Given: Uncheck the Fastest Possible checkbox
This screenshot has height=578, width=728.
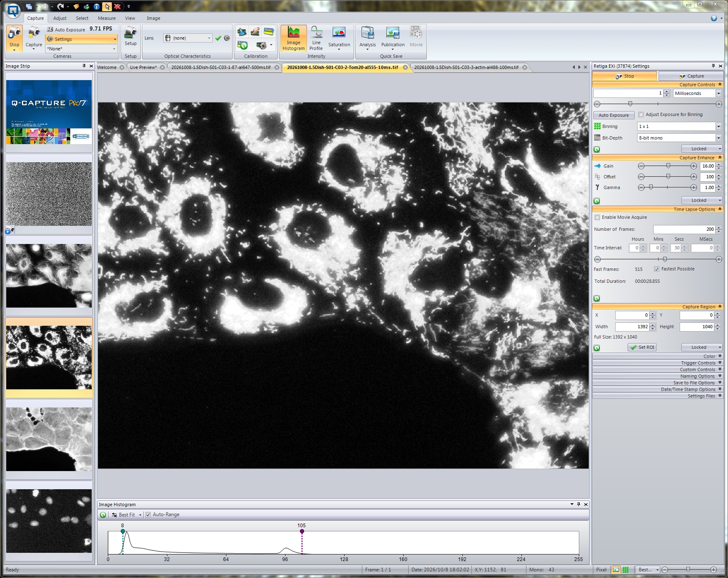Looking at the screenshot, I should click(x=657, y=269).
